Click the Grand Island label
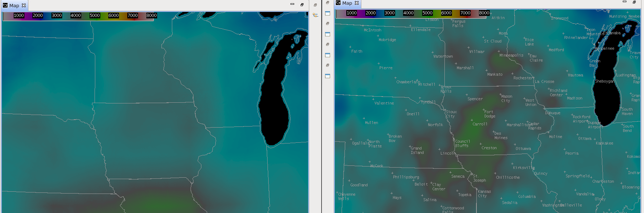Viewport: 644px width, 213px height. click(x=417, y=150)
